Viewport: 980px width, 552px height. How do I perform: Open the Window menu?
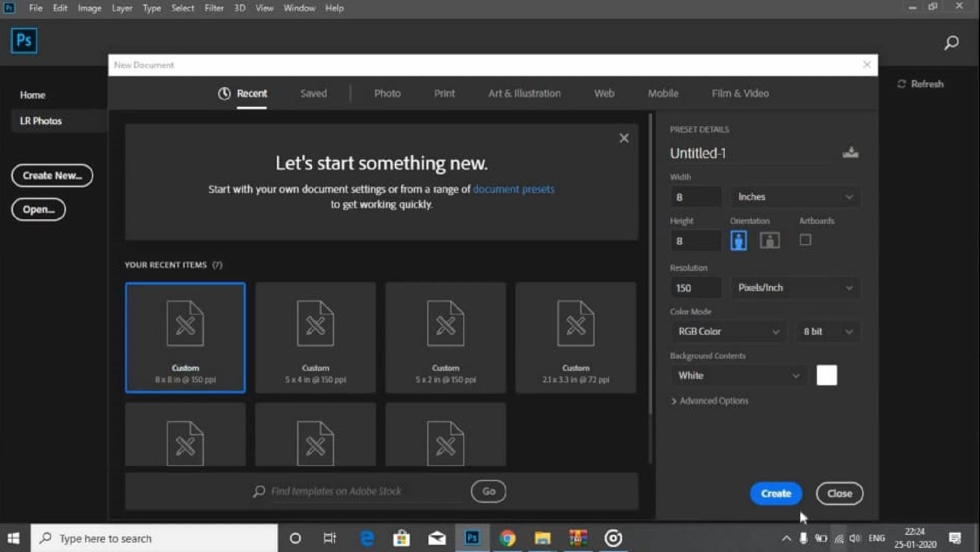[x=299, y=8]
